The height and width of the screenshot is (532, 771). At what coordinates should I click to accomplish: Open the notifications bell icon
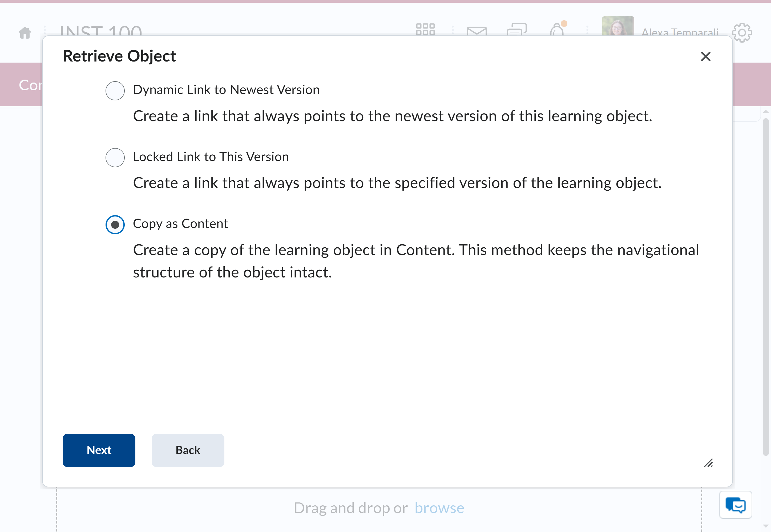click(557, 29)
